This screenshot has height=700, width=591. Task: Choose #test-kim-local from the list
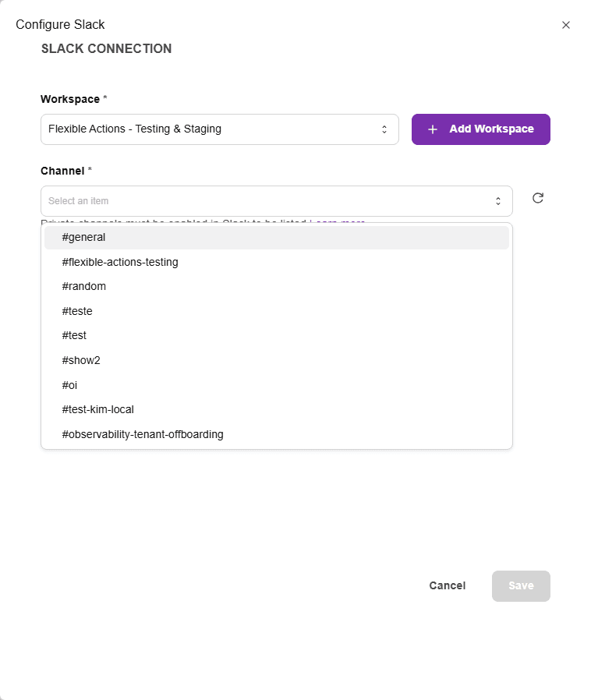(276, 410)
